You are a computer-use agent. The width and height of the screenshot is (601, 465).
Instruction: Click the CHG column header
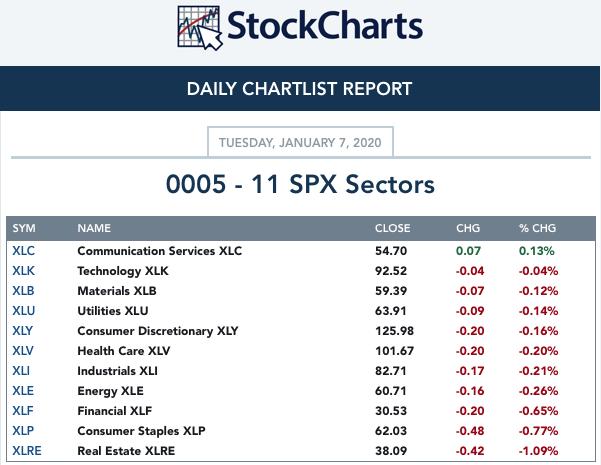pyautogui.click(x=467, y=229)
